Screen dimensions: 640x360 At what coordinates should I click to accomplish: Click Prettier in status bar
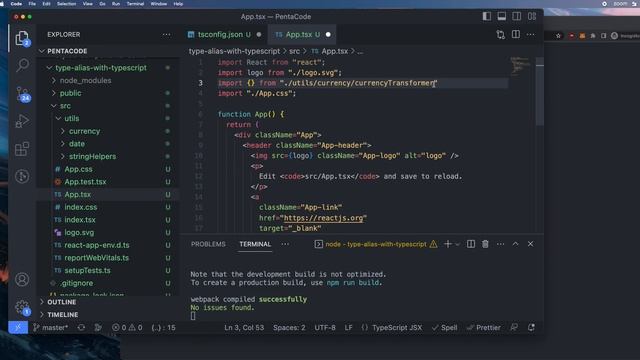point(484,327)
